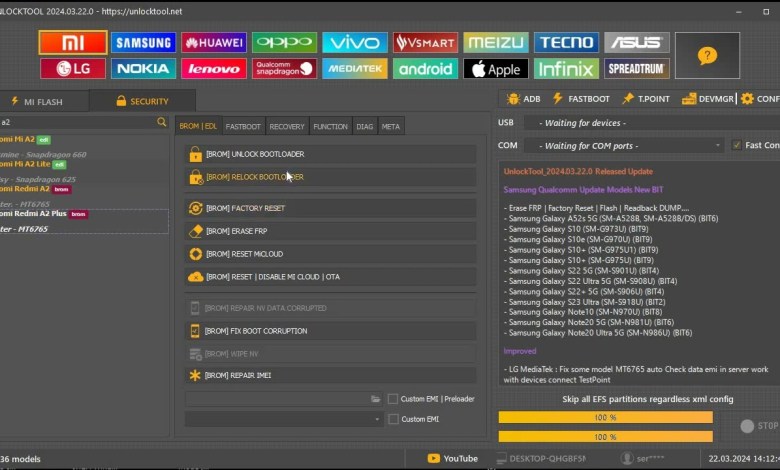Select the Mi brand logo

coord(73,42)
